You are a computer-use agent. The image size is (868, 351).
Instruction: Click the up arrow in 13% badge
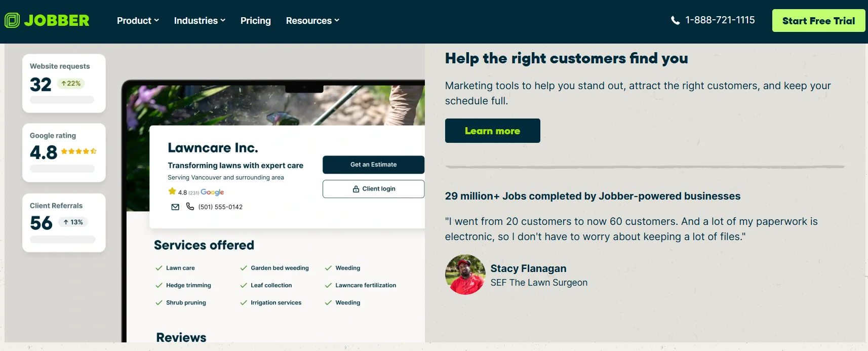[66, 222]
